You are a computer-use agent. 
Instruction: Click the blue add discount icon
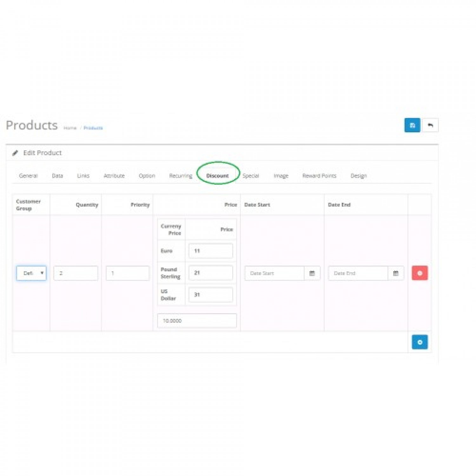click(x=420, y=342)
